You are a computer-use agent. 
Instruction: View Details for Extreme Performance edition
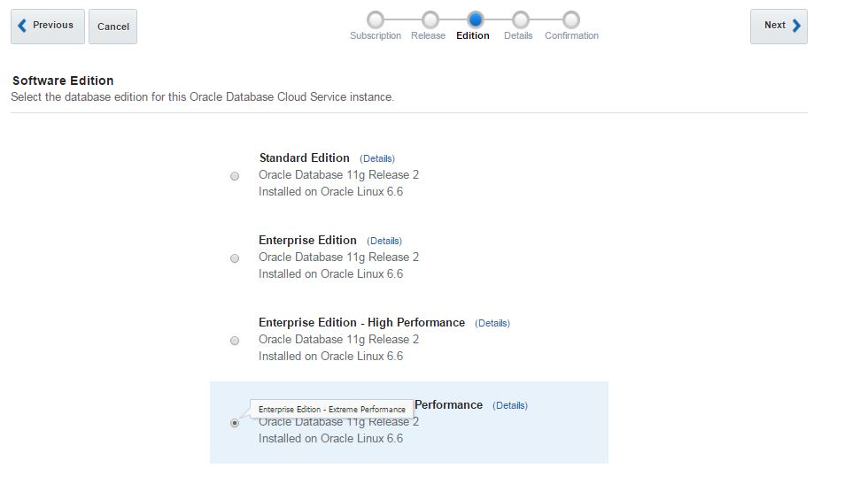coord(510,405)
